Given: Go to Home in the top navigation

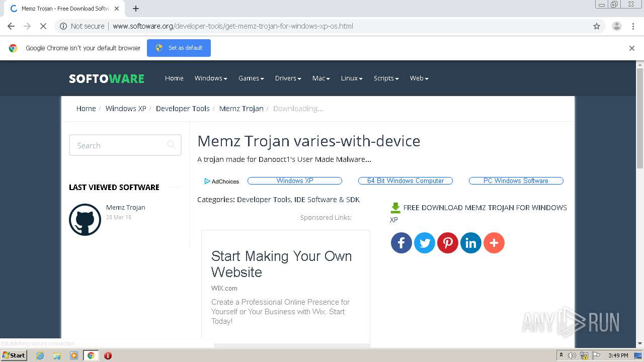Looking at the screenshot, I should click(174, 78).
